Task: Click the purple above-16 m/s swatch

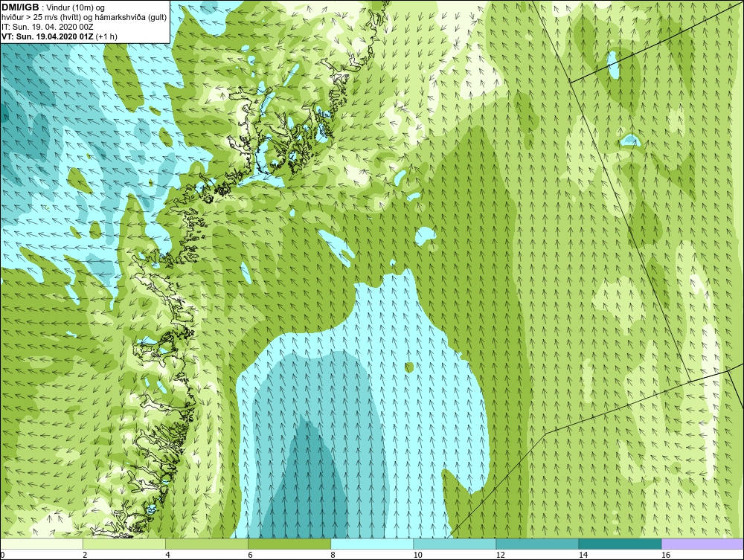Action: coord(702,544)
